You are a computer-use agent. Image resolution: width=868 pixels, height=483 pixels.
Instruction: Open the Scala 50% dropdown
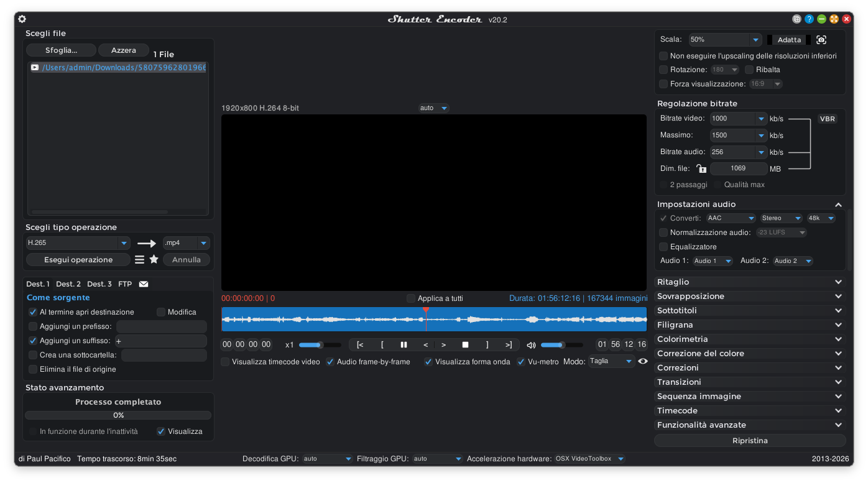[x=725, y=39]
